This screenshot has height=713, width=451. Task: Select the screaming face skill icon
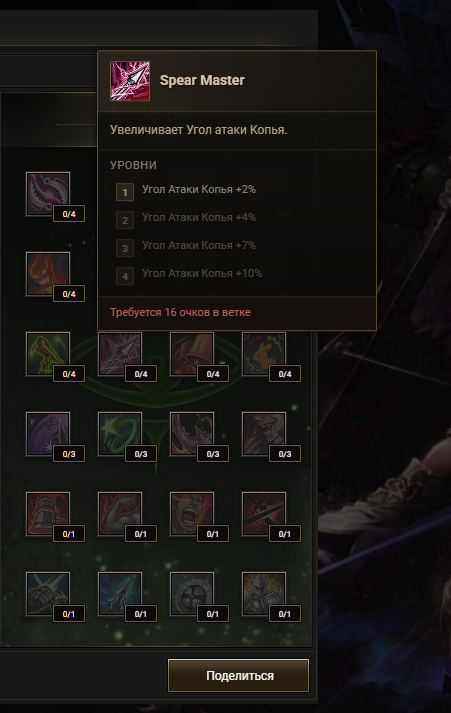[192, 514]
